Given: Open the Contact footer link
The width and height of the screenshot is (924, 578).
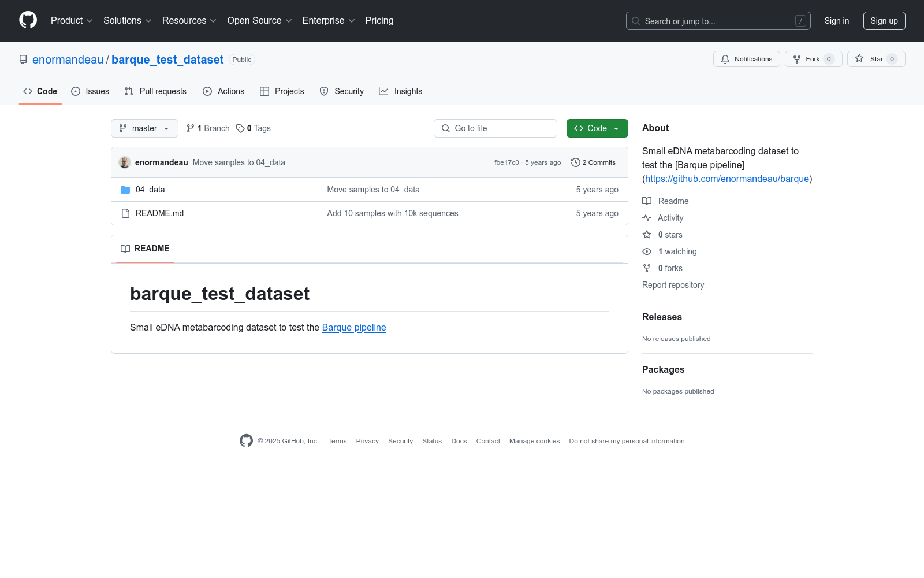Looking at the screenshot, I should pyautogui.click(x=488, y=441).
